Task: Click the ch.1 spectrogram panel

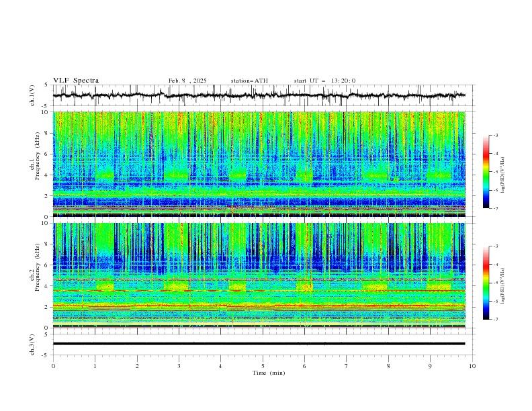Action: (259, 164)
